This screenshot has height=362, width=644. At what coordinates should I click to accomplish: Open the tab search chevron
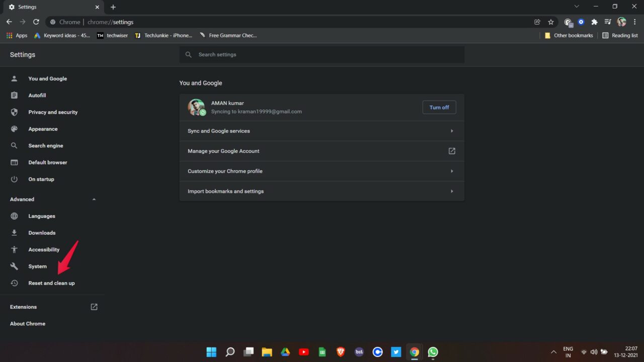coord(577,7)
